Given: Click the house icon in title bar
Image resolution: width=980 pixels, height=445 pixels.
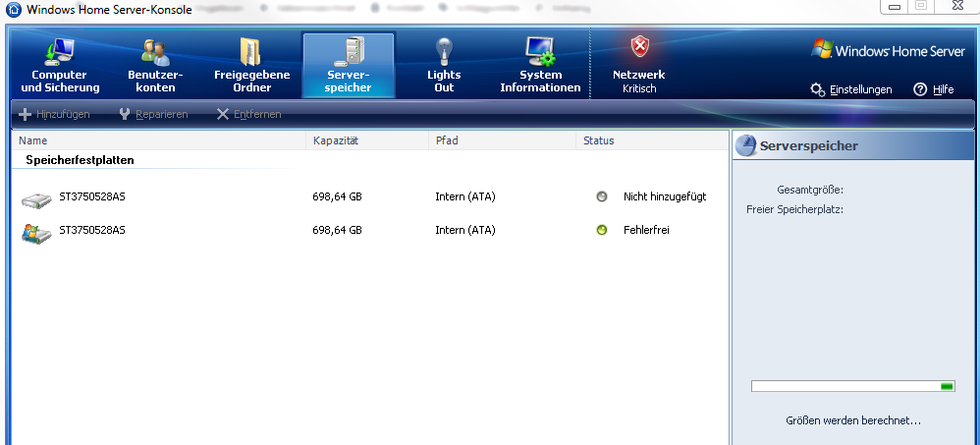Looking at the screenshot, I should [x=13, y=10].
